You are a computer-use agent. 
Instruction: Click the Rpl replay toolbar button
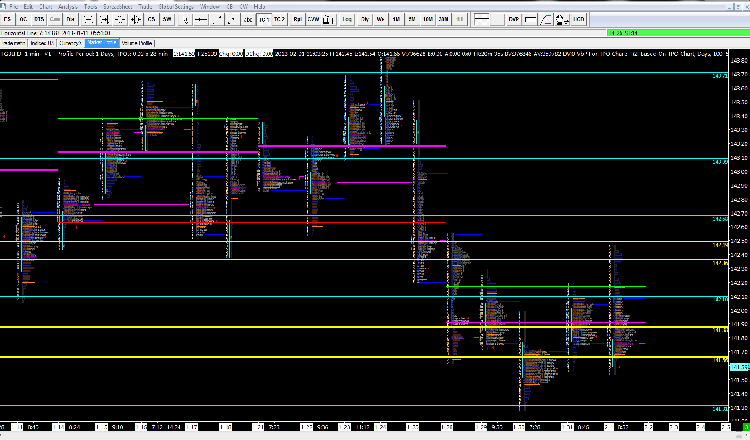point(295,19)
